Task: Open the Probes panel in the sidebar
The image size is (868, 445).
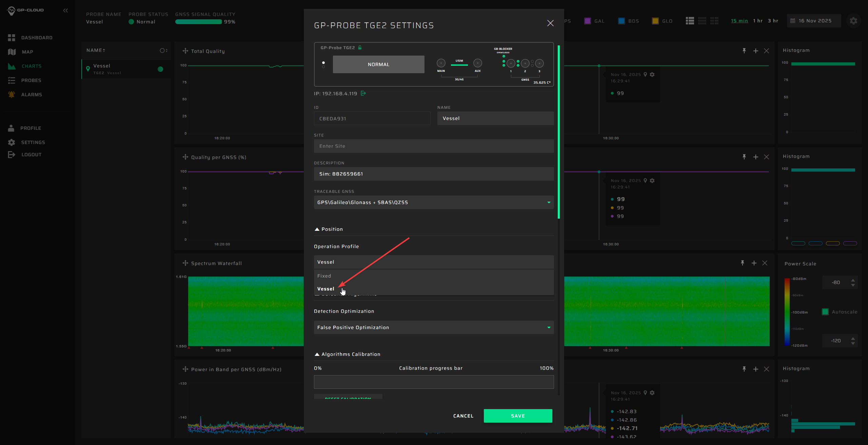Action: tap(32, 80)
